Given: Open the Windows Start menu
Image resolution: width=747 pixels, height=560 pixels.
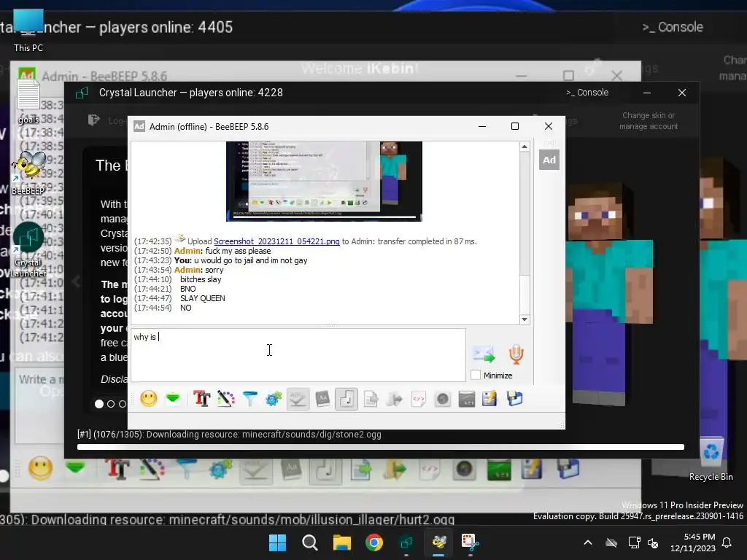Looking at the screenshot, I should 277,542.
